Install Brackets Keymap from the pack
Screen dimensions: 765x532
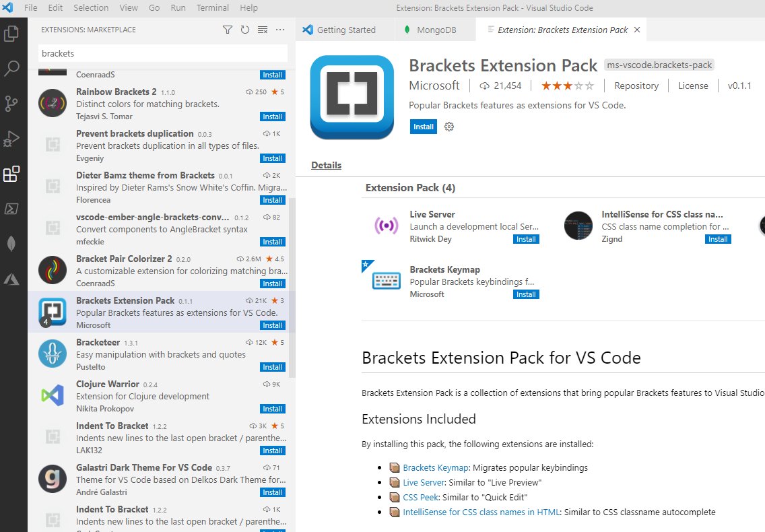tap(526, 294)
